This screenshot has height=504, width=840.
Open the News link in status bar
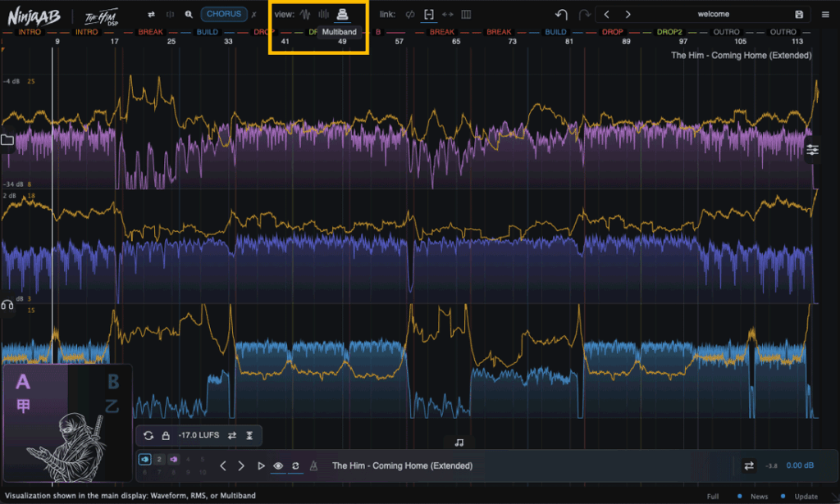click(759, 497)
